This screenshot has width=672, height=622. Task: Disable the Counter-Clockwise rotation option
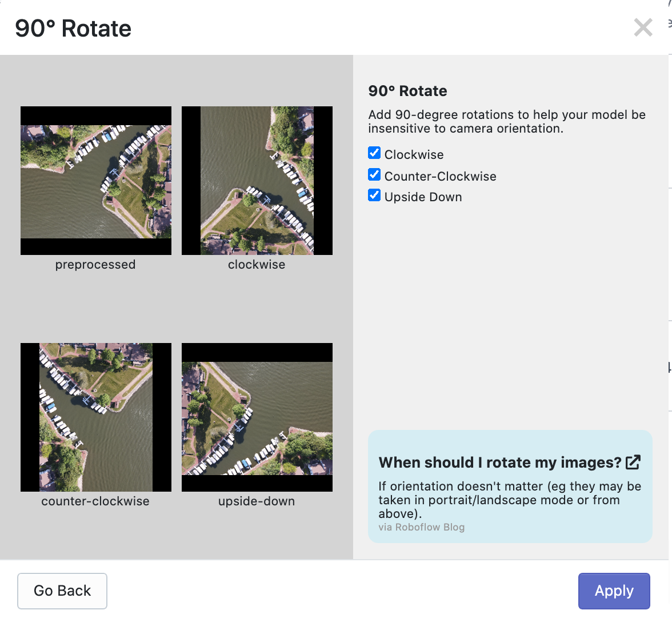(374, 174)
